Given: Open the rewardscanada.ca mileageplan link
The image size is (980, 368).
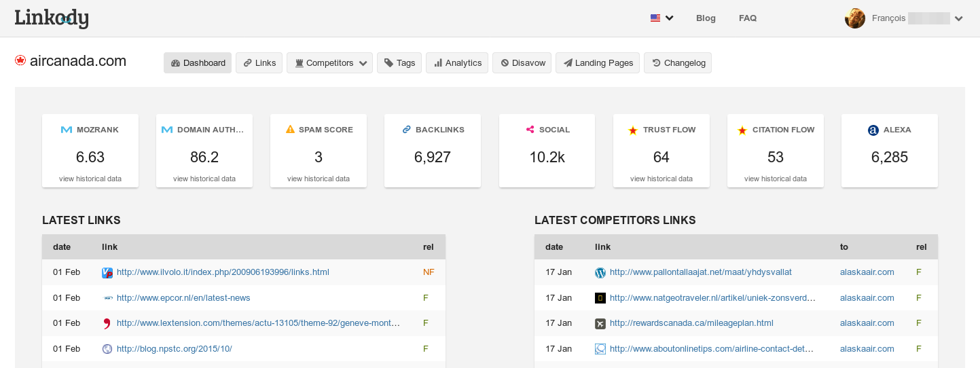Looking at the screenshot, I should click(x=691, y=323).
